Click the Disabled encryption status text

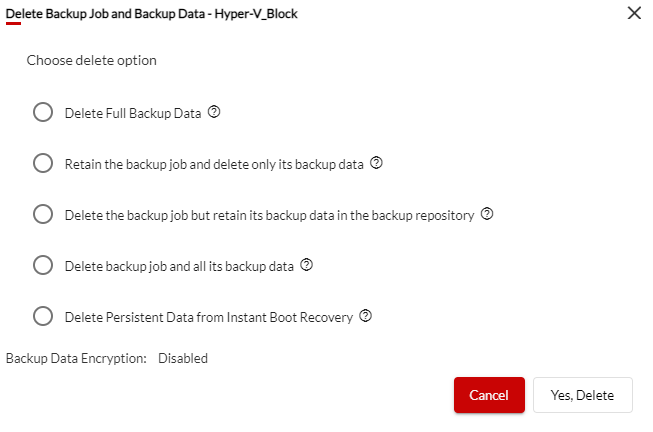[183, 358]
